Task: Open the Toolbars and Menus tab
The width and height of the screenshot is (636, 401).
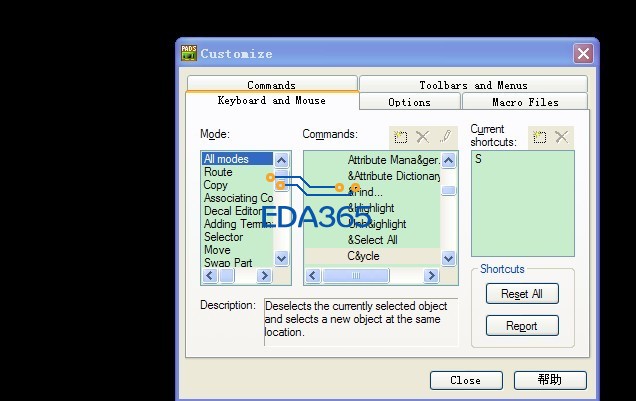Action: (x=473, y=85)
